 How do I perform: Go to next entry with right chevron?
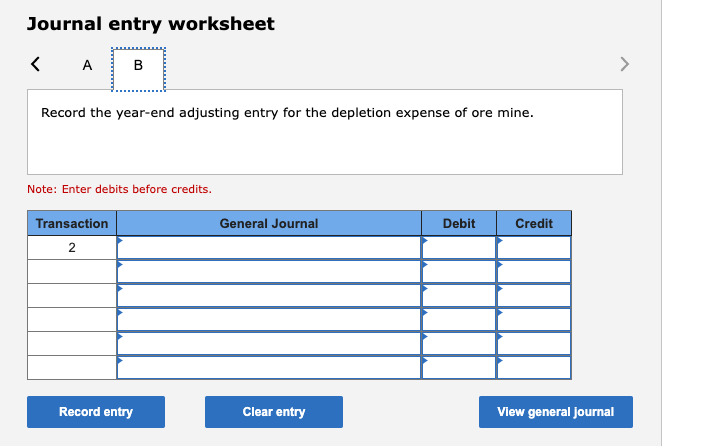coord(624,64)
